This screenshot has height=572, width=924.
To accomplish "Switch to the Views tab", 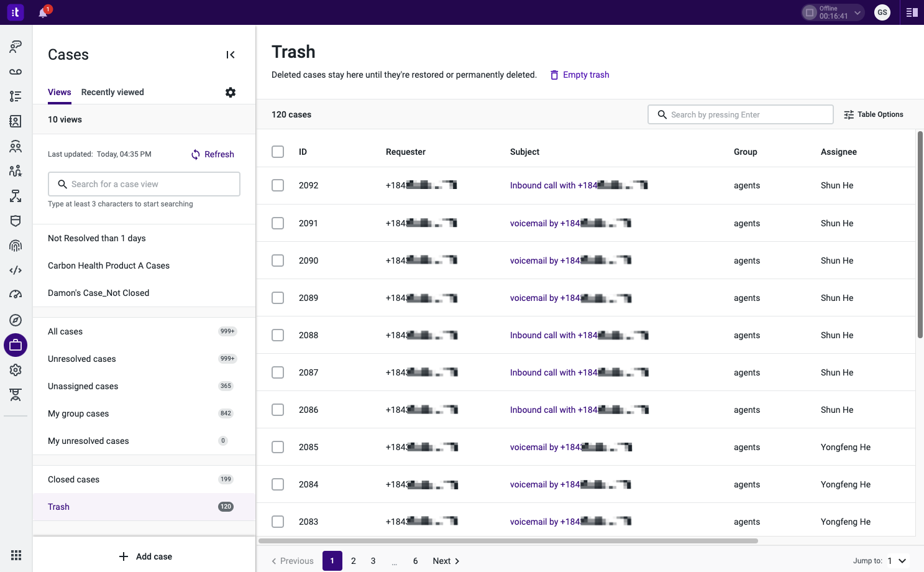I will tap(60, 92).
